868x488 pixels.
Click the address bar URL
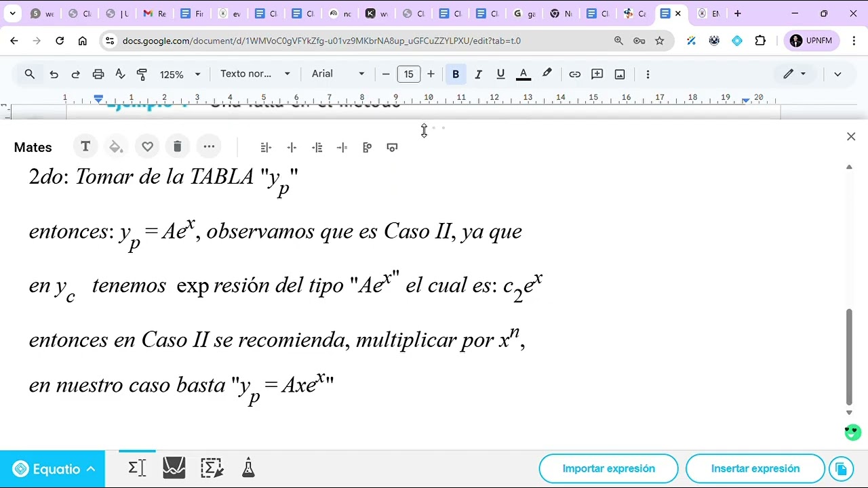[321, 41]
